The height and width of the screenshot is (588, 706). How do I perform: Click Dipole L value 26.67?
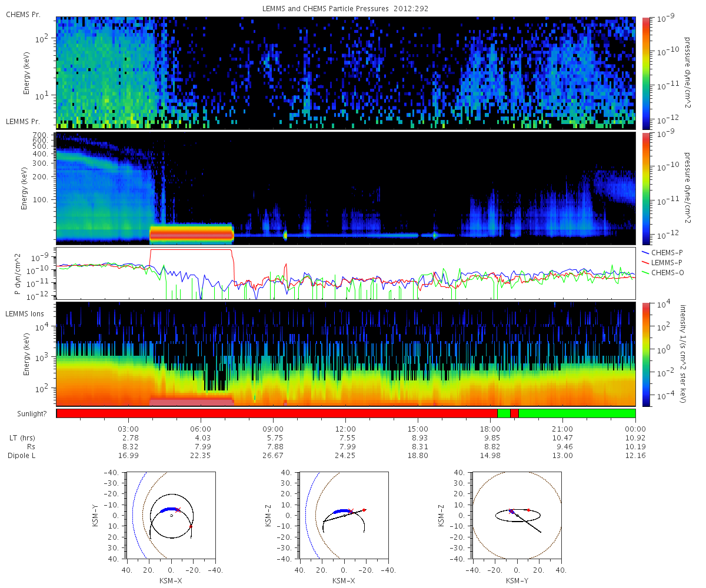click(x=273, y=456)
